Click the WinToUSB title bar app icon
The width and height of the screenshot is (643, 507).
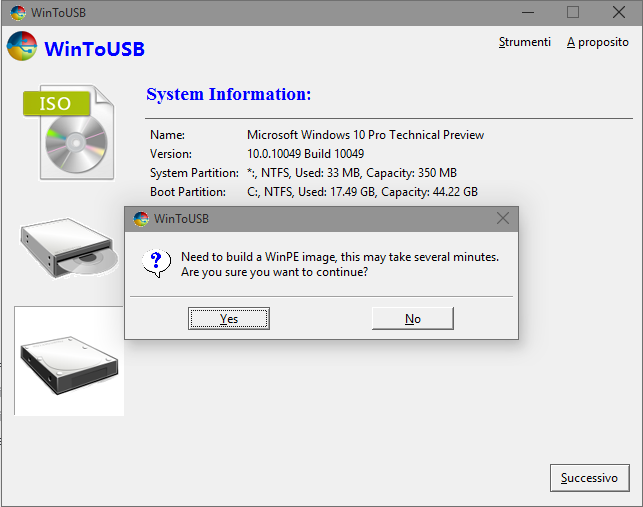click(x=18, y=13)
